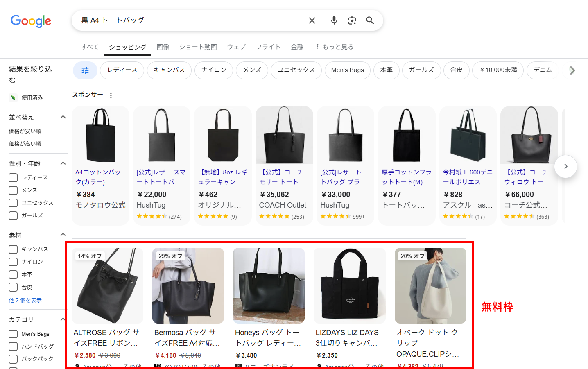Open Bermosa バッグ product image
Image resolution: width=588 pixels, height=369 pixels.
coord(188,285)
